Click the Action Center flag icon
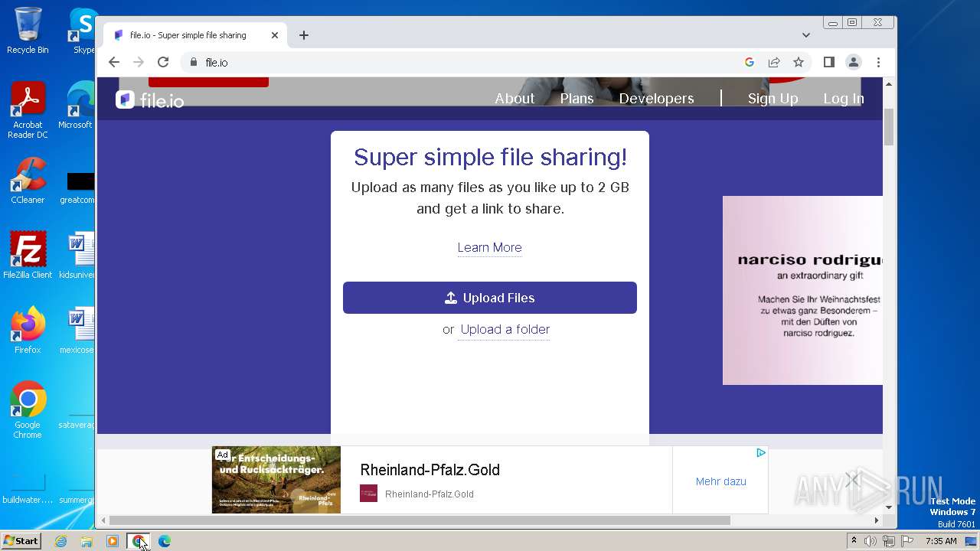This screenshot has width=980, height=551. 908,541
